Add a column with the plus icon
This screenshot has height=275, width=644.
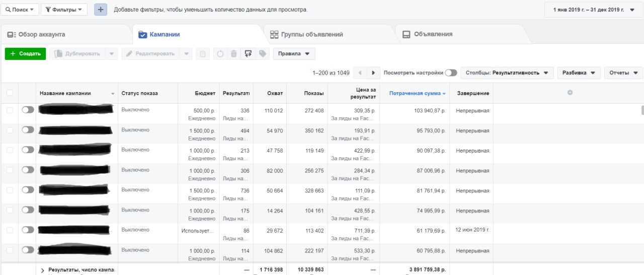(570, 93)
